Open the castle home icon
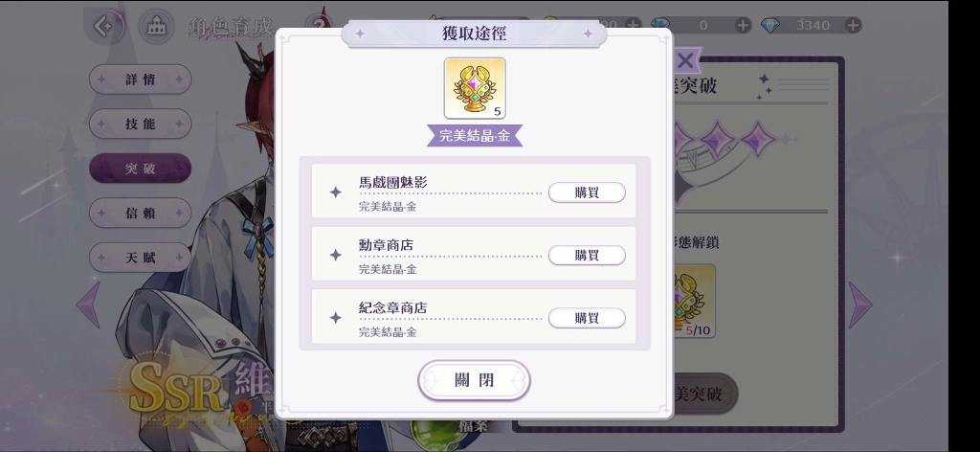 [x=156, y=27]
